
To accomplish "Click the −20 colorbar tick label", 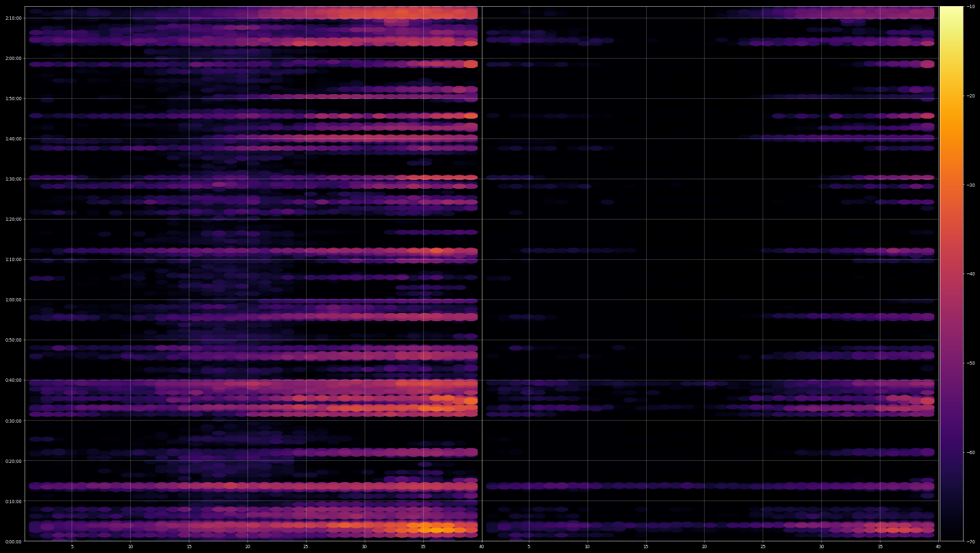I will click(970, 96).
